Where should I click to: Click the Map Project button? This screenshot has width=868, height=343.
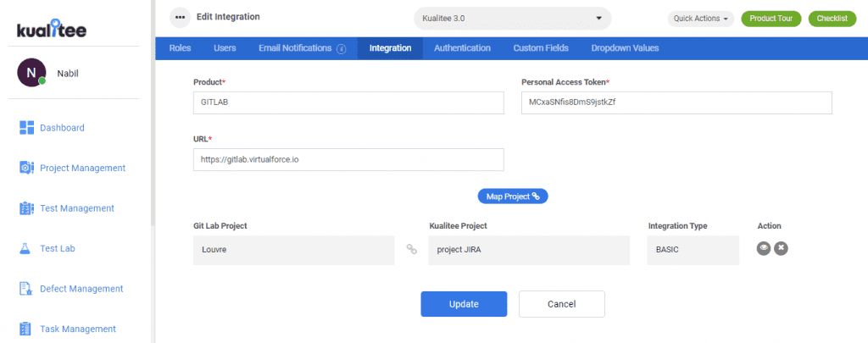513,196
